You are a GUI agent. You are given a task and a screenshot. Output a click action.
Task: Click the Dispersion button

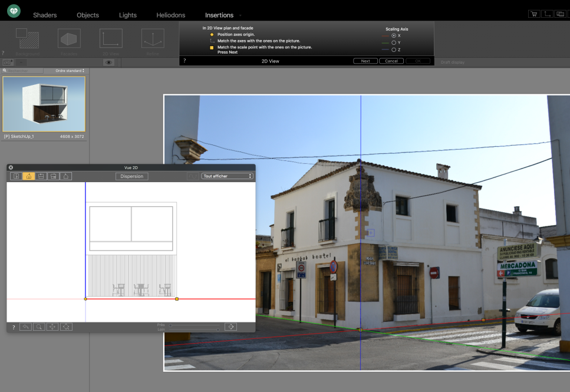coord(131,176)
